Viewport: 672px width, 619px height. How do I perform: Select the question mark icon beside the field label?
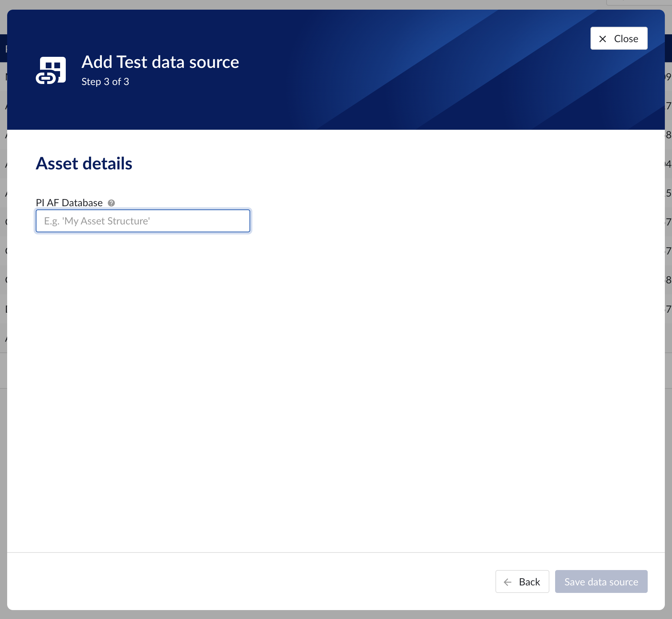click(x=111, y=203)
